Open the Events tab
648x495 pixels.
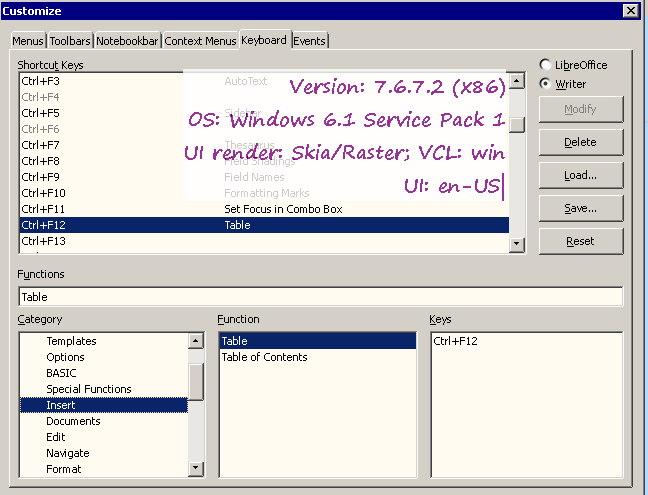(x=310, y=41)
